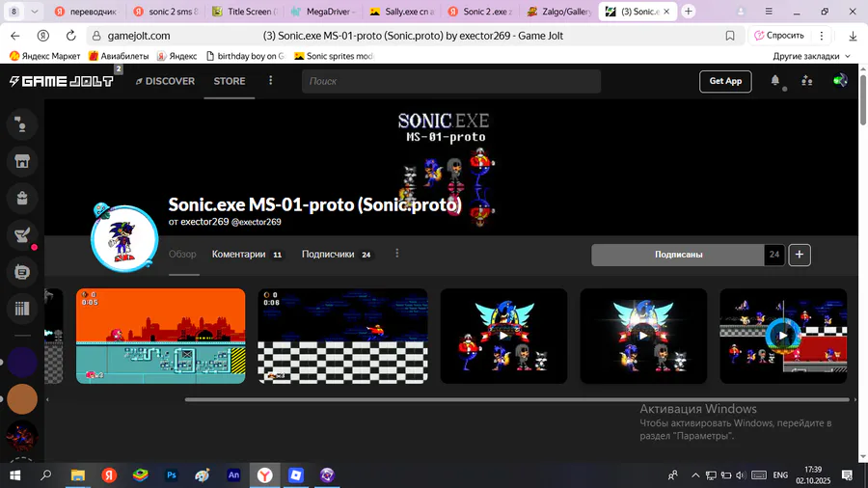Screen dimensions: 868x488
Task: Open the checkered floor screenshot
Action: click(x=342, y=336)
